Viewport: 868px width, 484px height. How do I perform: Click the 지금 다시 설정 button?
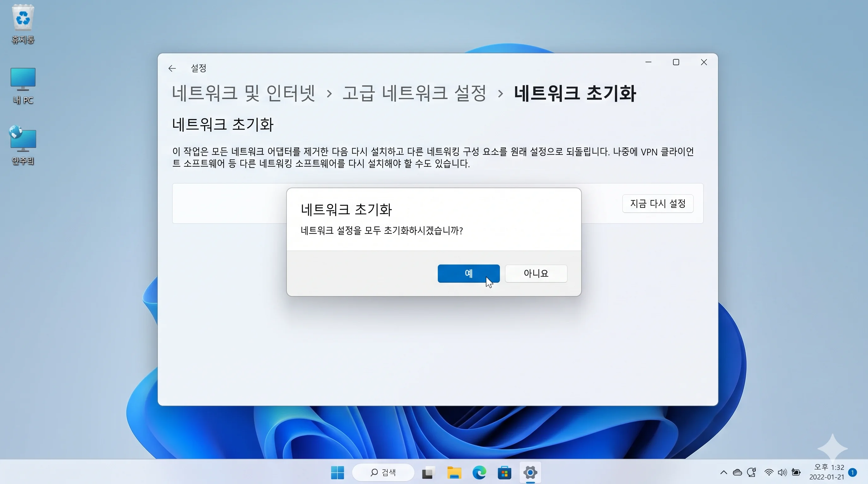(657, 203)
